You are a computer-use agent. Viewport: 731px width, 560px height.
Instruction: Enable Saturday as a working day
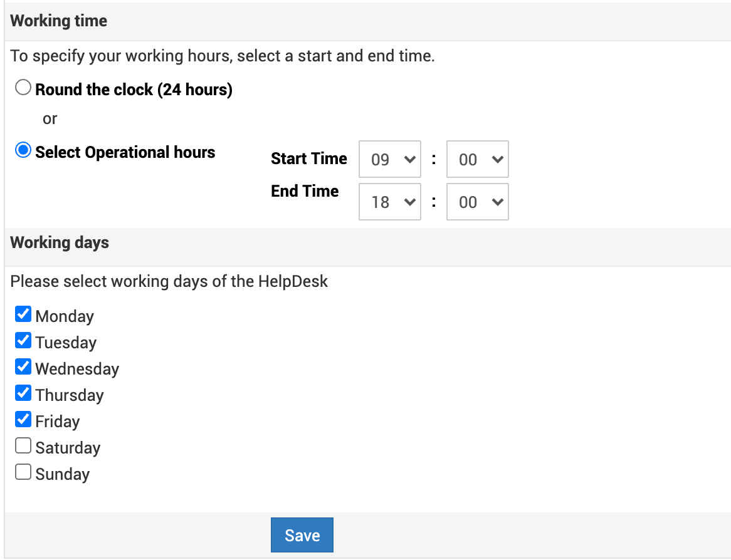point(23,446)
